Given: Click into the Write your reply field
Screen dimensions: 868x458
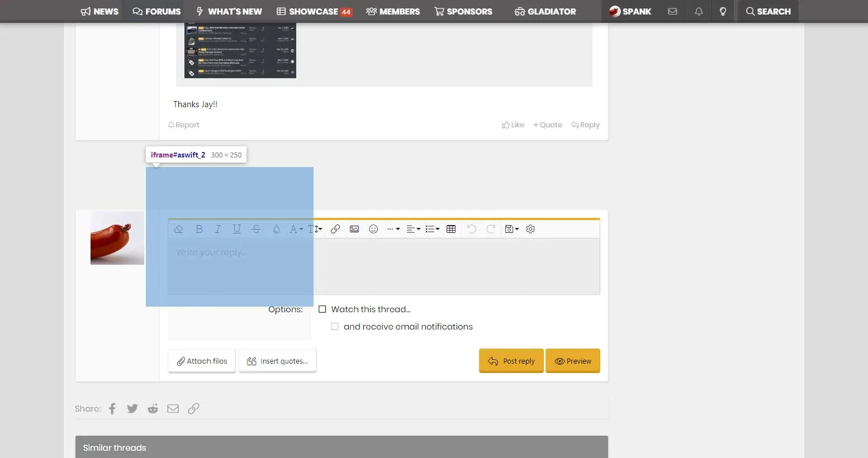Looking at the screenshot, I should point(384,266).
